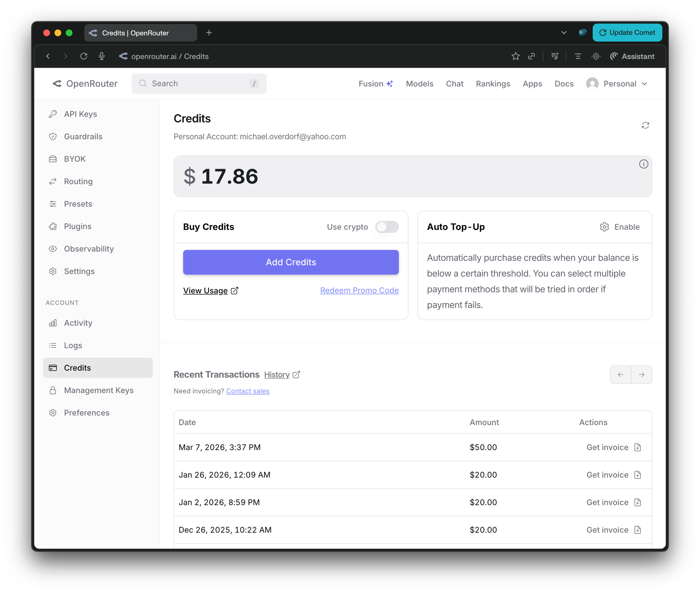This screenshot has width=700, height=593.
Task: Go to next transactions page arrow
Action: [641, 375]
